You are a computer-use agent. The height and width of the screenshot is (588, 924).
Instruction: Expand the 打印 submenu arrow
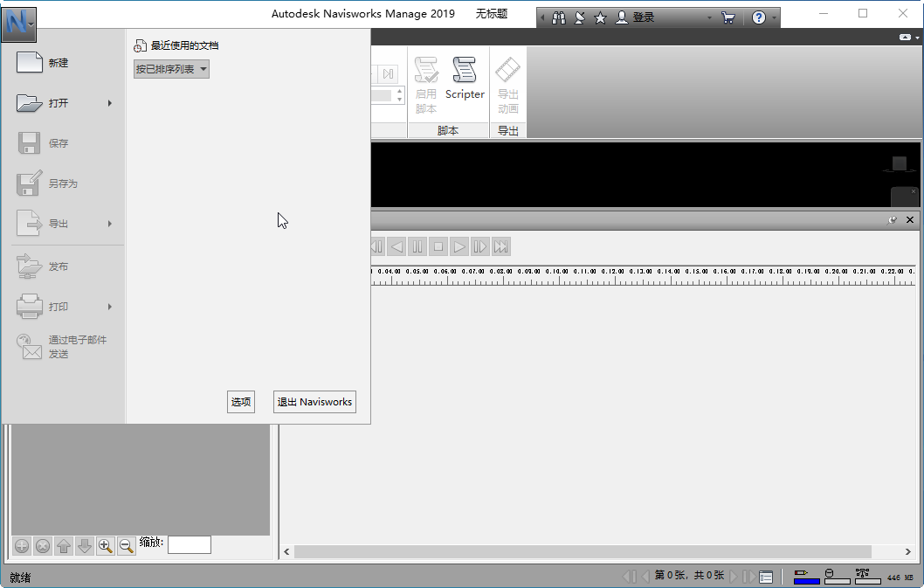click(x=110, y=307)
